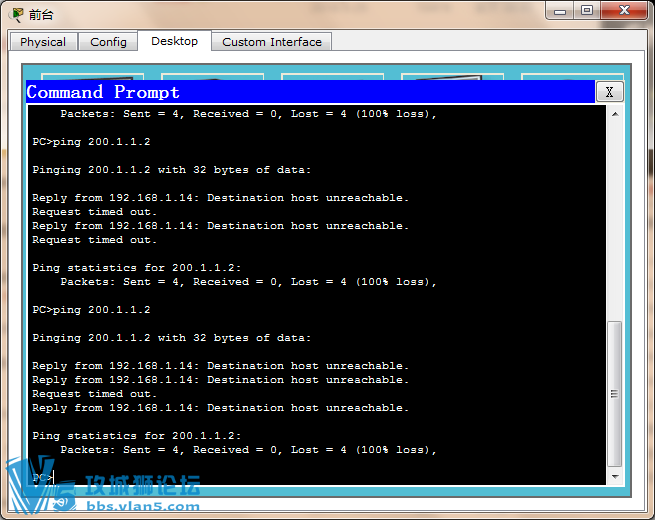This screenshot has height=520, width=655.
Task: Click the first 'PC>ping 200.1.1.2' line
Action: 91,142
